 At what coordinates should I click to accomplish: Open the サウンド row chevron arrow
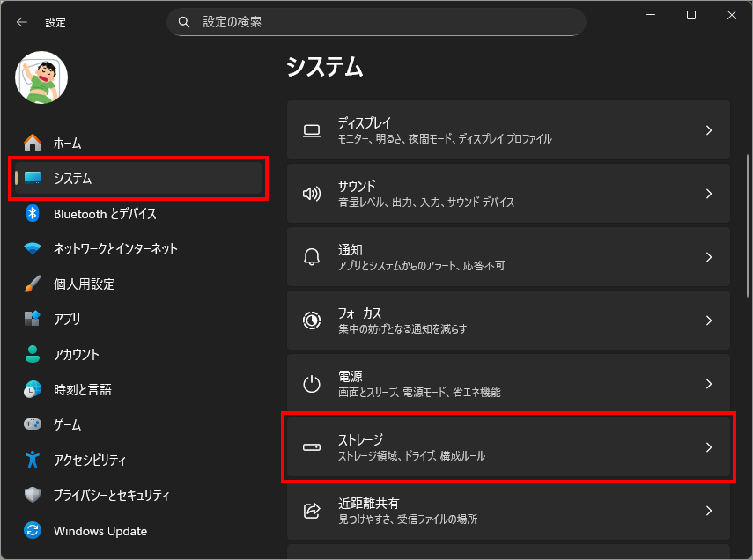point(709,194)
